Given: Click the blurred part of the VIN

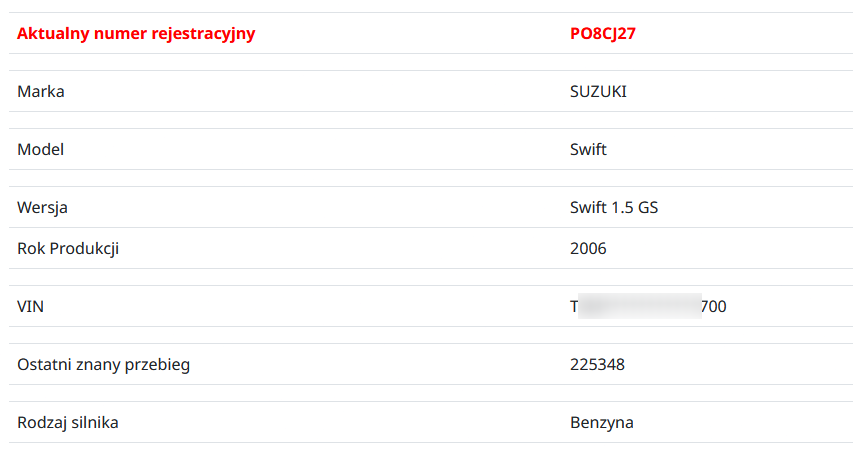Looking at the screenshot, I should (639, 306).
